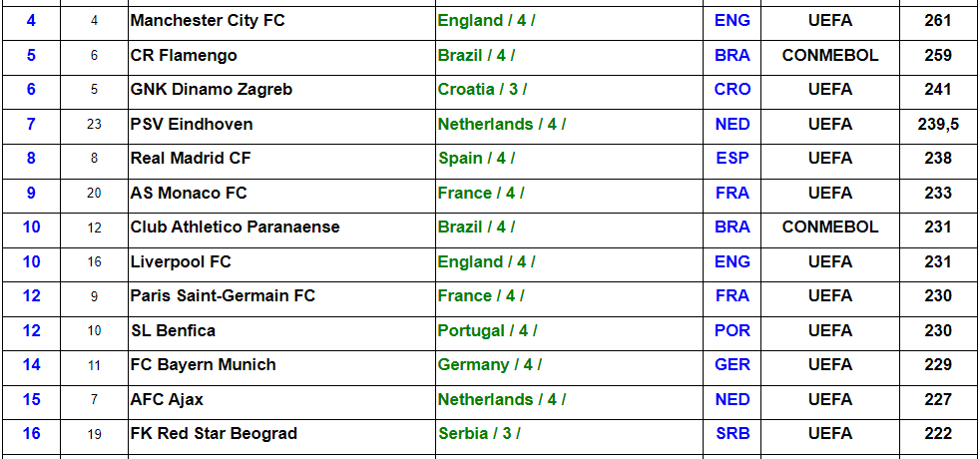The width and height of the screenshot is (980, 459).
Task: Open the AFC Ajax entry
Action: click(x=167, y=399)
